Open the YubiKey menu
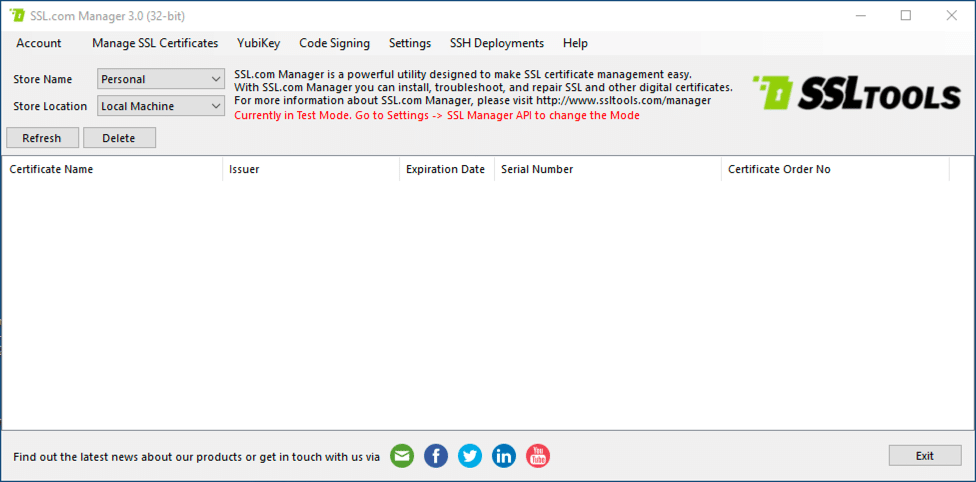Screen dimensions: 976x482 point(258,43)
